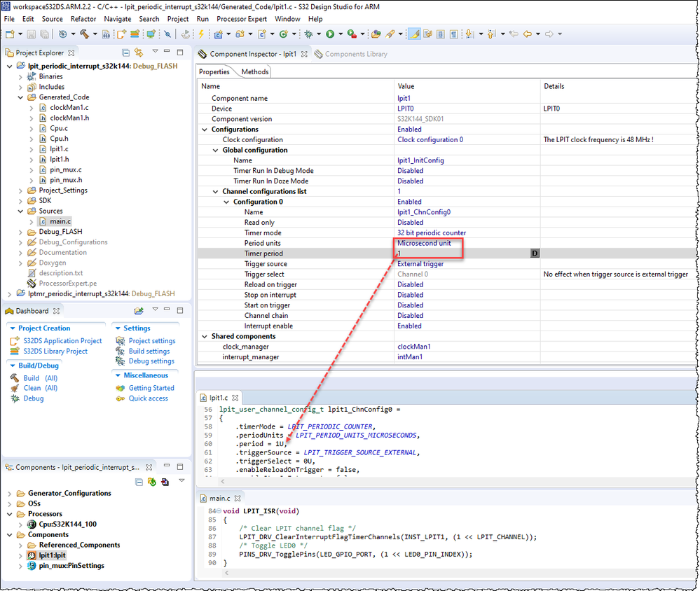This screenshot has width=700, height=591.
Task: Click the Save icon in main toolbar
Action: [x=32, y=34]
